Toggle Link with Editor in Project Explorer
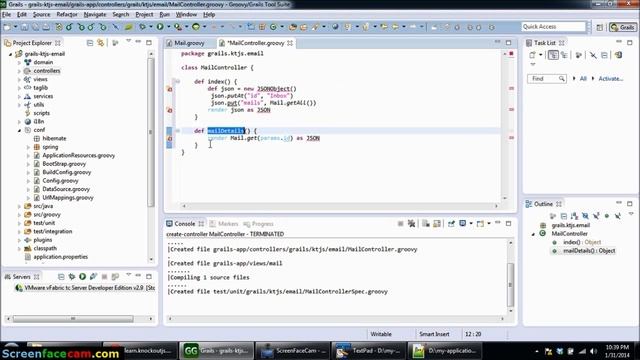The height and width of the screenshot is (360, 640). (x=100, y=42)
